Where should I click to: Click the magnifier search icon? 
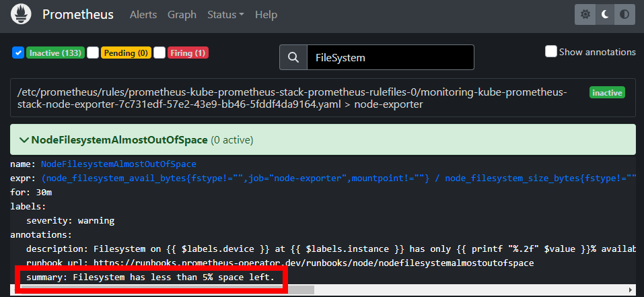(x=293, y=57)
